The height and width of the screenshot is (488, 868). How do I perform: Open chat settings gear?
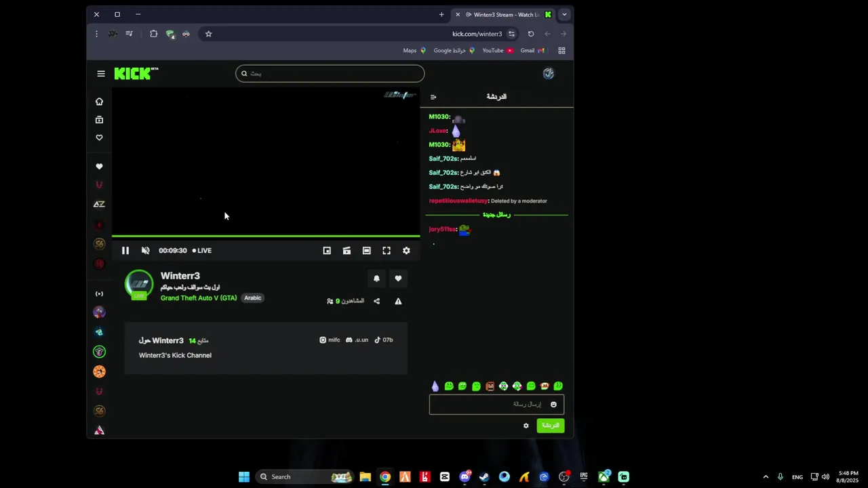point(526,426)
